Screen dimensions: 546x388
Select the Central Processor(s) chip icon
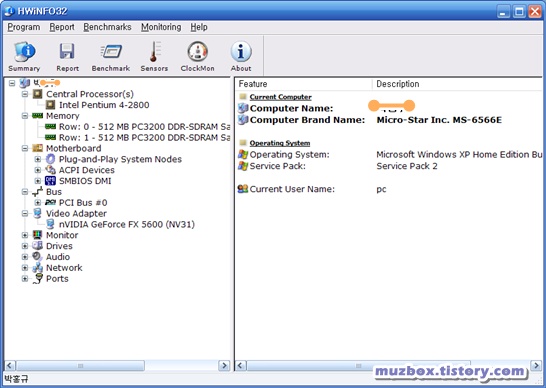point(37,94)
